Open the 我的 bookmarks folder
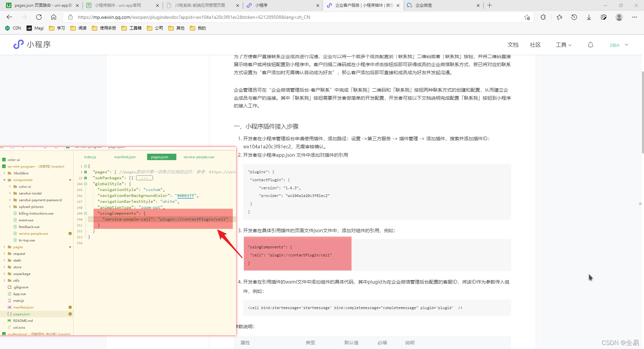Viewport: 644px width, 349px height. pos(198,28)
